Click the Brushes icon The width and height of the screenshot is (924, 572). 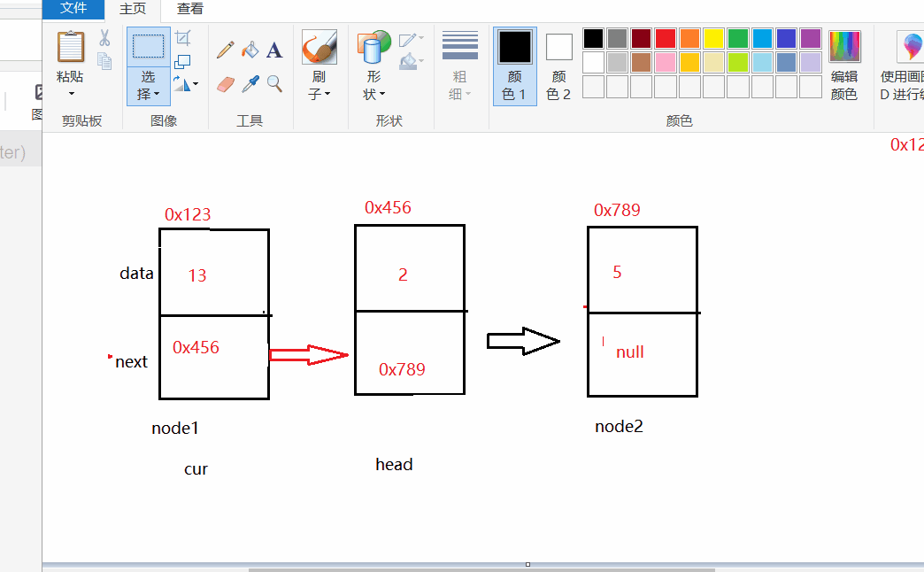point(320,47)
